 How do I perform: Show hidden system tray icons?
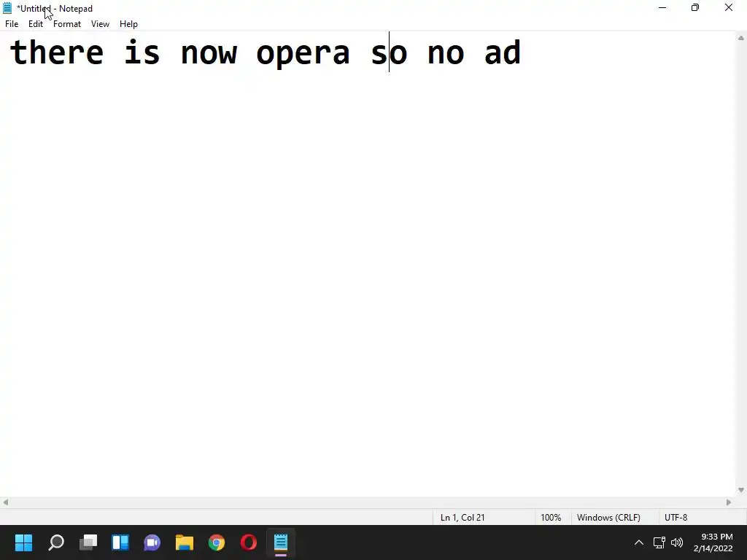[639, 542]
